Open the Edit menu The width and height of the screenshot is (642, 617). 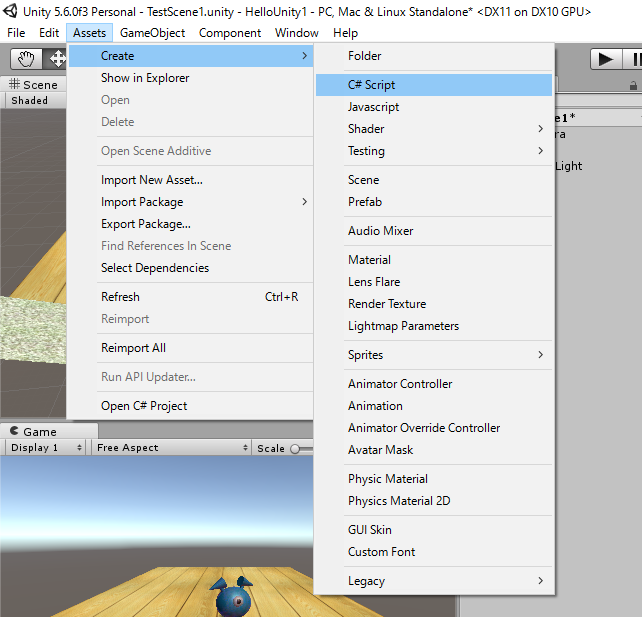tap(49, 33)
